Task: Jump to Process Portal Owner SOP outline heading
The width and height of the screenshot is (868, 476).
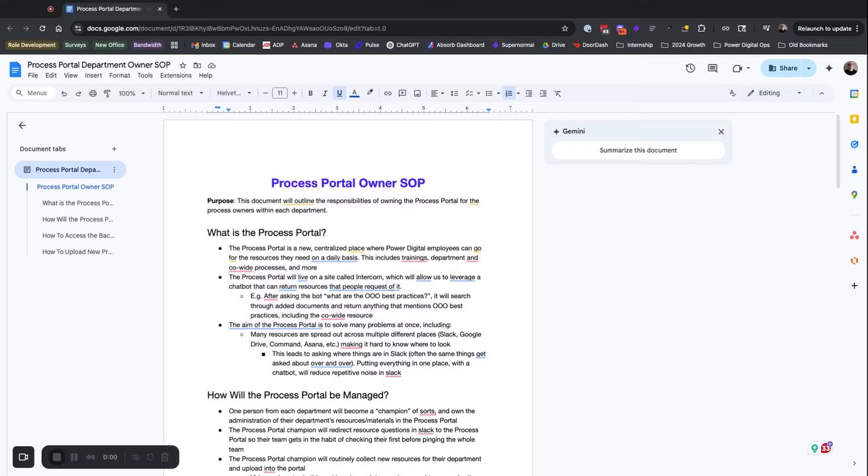Action: click(75, 187)
